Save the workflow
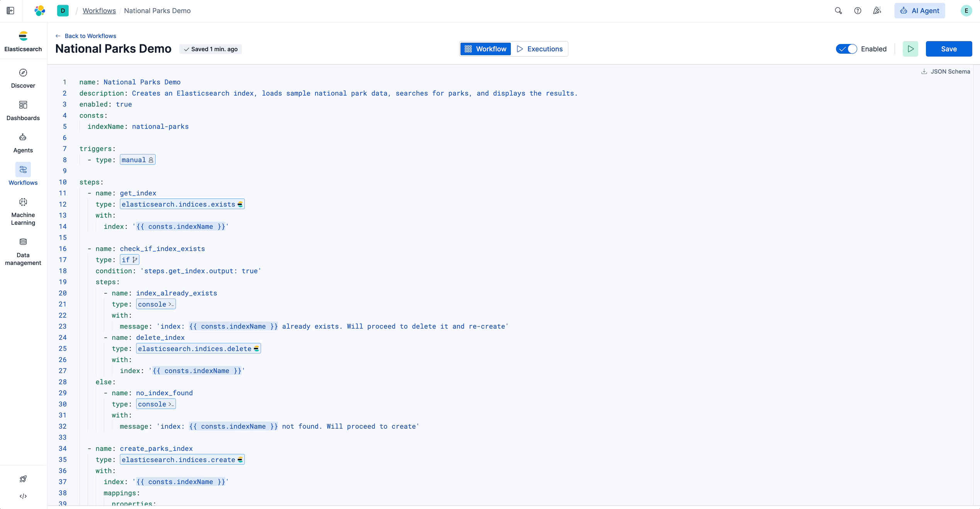Viewport: 980px width, 509px height. 948,49
